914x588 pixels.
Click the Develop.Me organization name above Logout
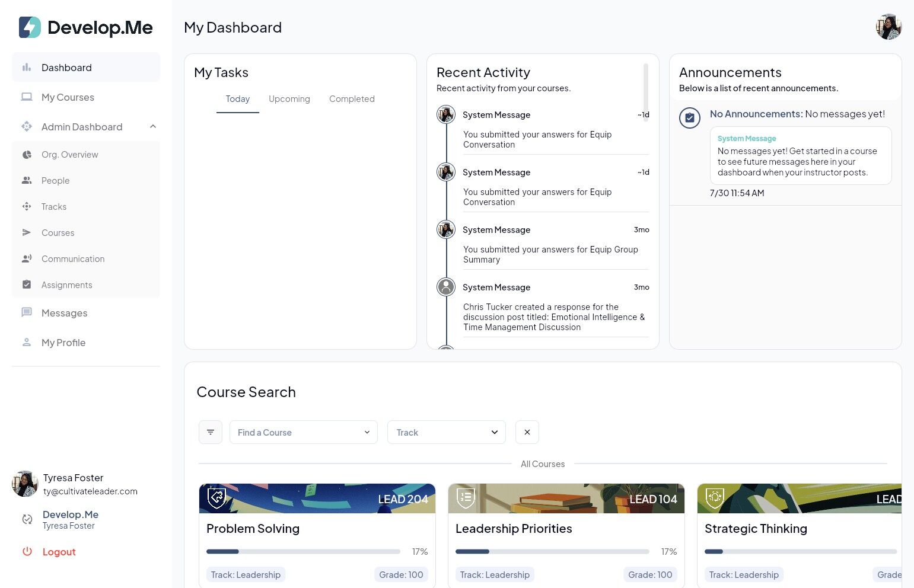coord(71,514)
